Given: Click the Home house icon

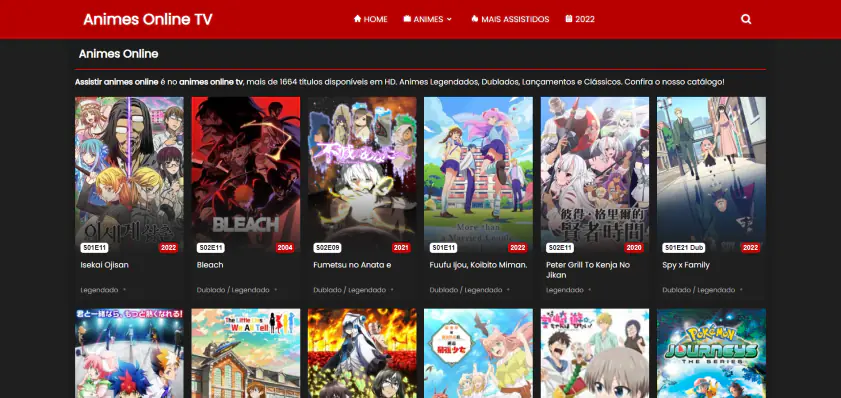Looking at the screenshot, I should [x=357, y=19].
